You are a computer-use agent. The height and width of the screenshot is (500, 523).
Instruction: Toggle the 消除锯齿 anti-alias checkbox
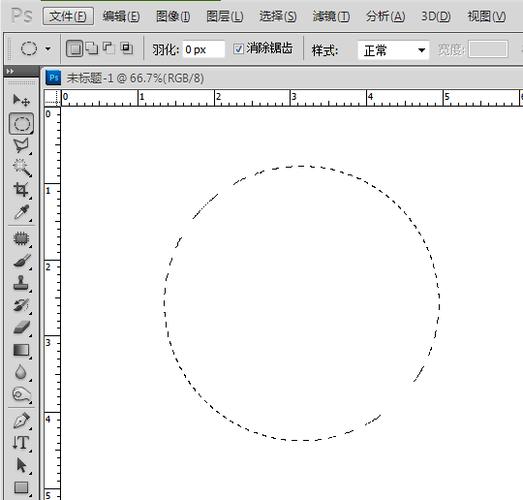(238, 49)
